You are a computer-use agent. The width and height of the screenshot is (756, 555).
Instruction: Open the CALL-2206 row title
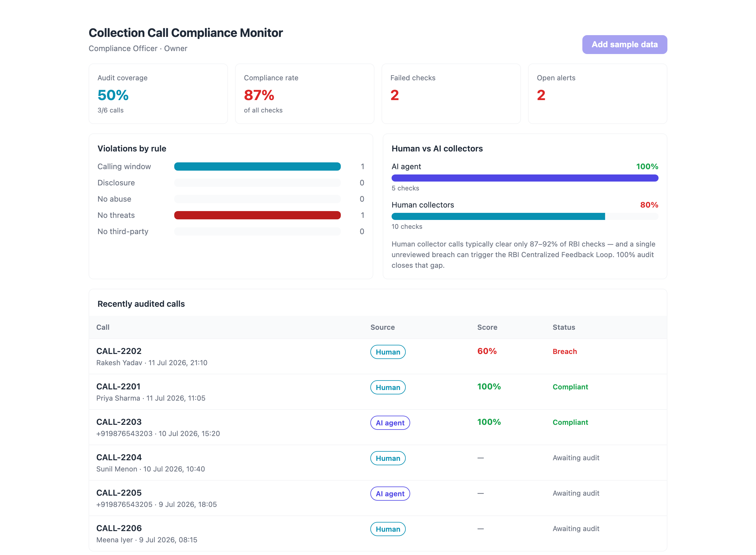tap(119, 528)
